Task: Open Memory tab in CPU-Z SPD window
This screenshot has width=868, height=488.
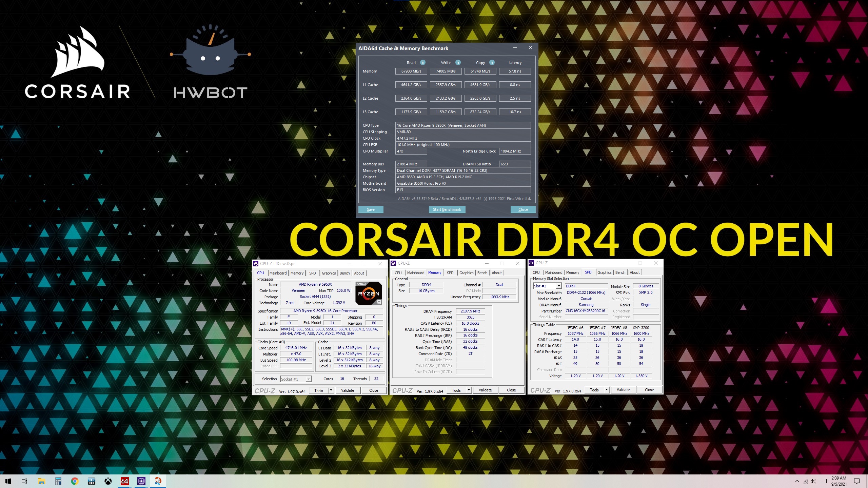Action: [573, 272]
